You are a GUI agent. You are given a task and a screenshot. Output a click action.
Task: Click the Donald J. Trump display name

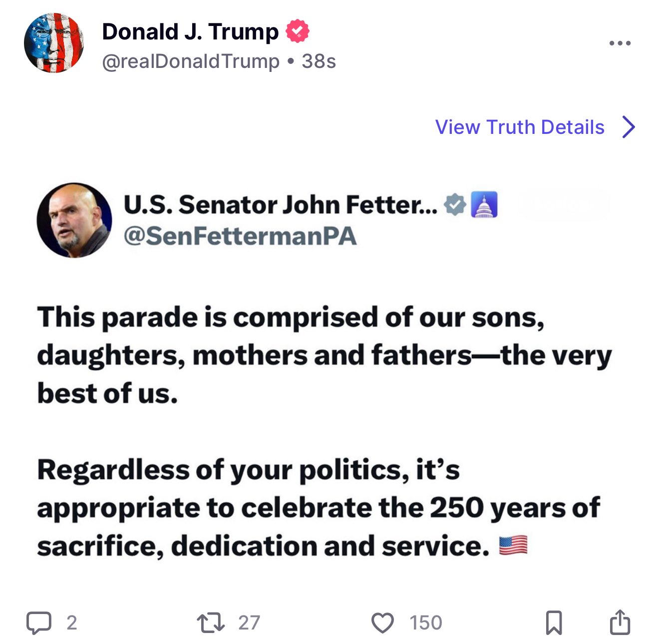pos(190,32)
